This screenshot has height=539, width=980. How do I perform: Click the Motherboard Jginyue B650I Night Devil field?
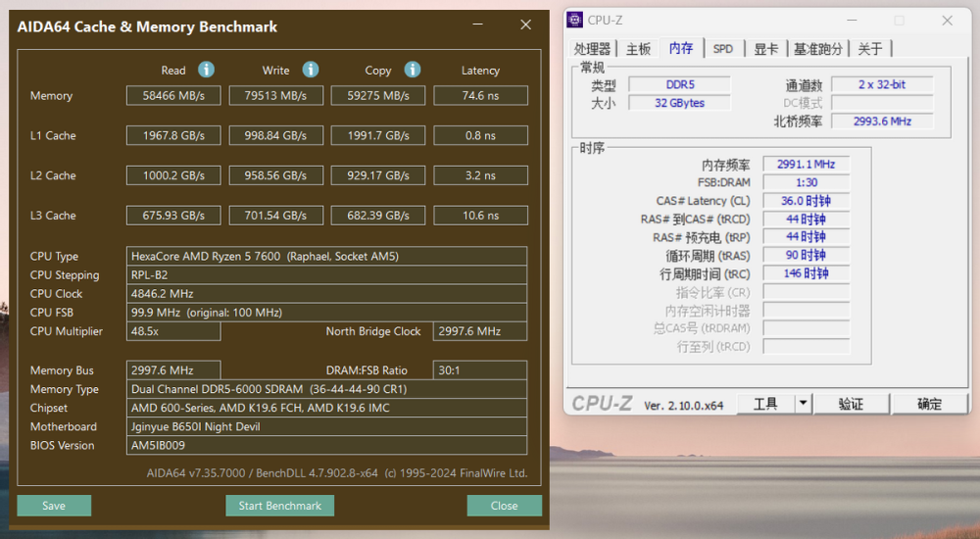(x=327, y=426)
